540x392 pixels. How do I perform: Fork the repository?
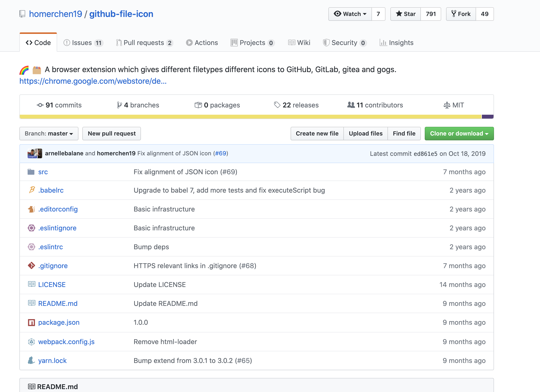click(461, 14)
